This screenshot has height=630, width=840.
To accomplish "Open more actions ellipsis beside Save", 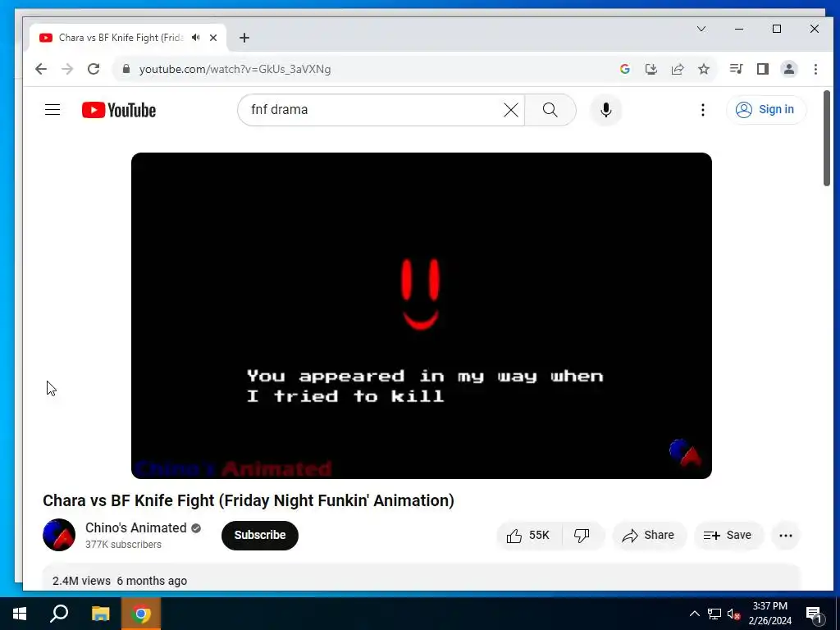I will 785,535.
